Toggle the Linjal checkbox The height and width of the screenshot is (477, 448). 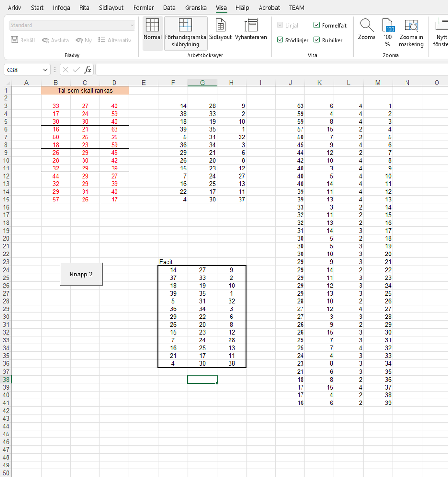click(x=280, y=25)
